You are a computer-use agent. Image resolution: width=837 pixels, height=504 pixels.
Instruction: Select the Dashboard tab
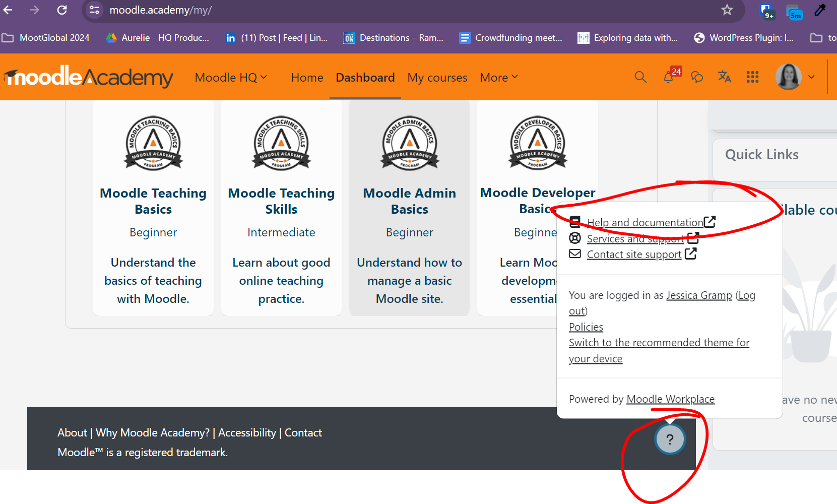click(365, 78)
